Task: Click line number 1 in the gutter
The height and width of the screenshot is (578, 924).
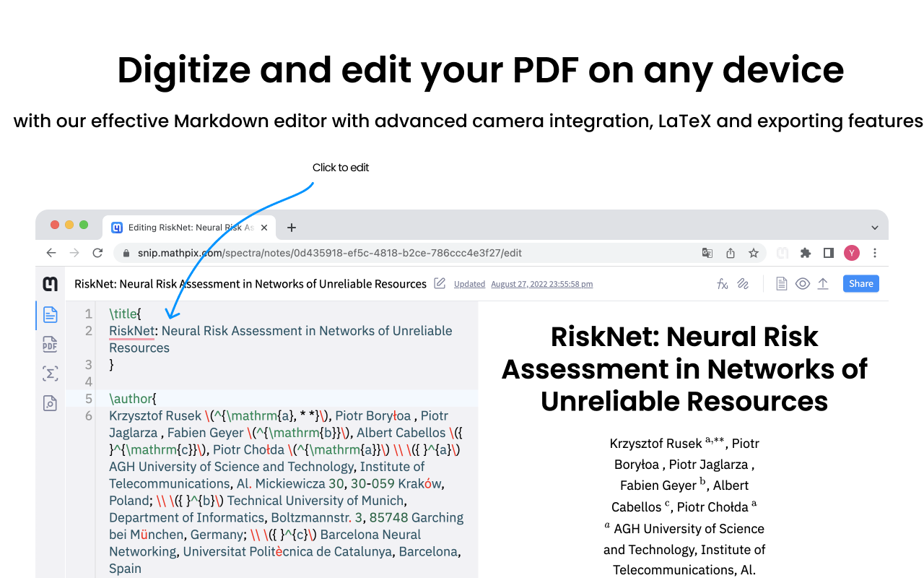Action: coord(88,314)
